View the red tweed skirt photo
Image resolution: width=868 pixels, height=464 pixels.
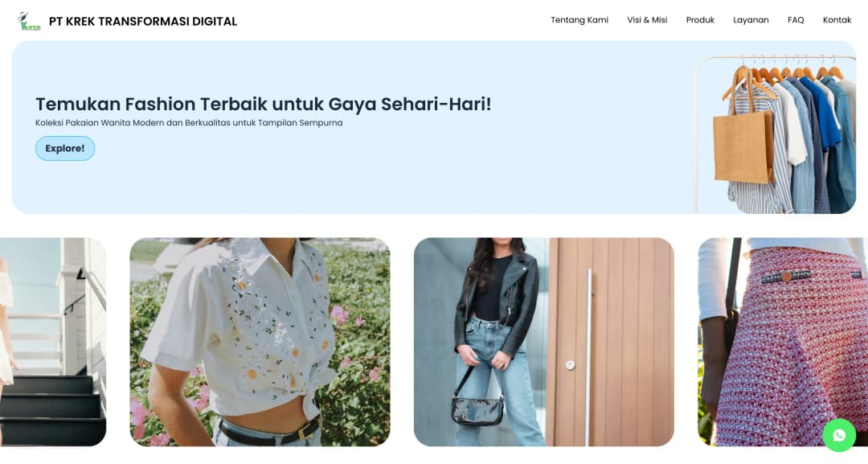pos(783,343)
